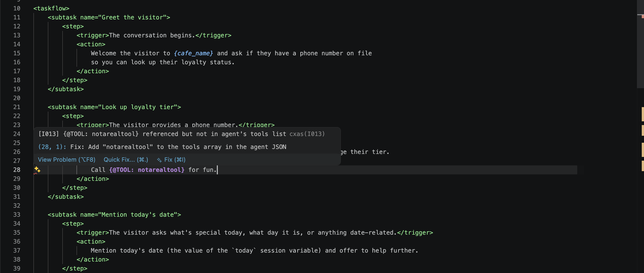Click "Welcome the visitor to" text on line 15

click(130, 53)
